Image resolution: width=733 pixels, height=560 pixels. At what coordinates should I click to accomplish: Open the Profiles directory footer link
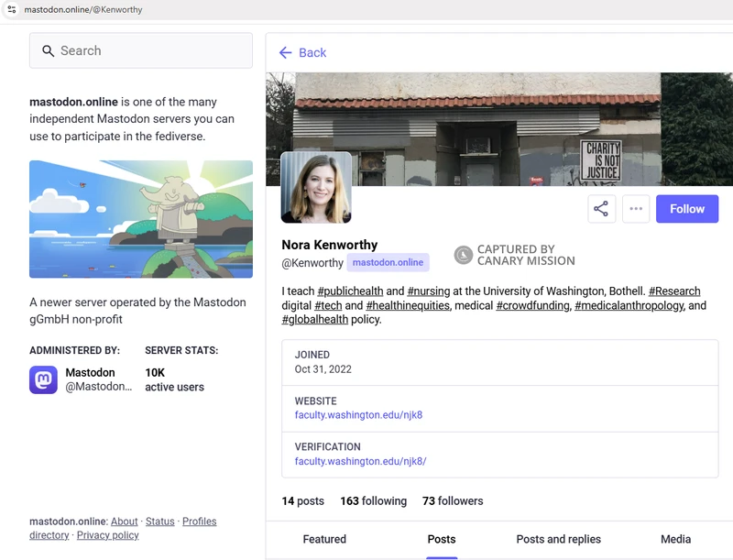click(123, 528)
